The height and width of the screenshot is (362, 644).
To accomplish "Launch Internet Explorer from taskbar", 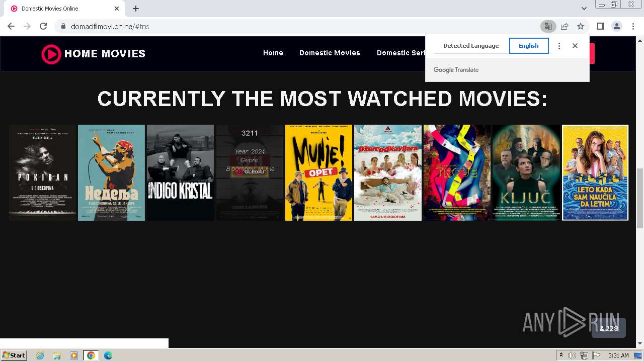I will pyautogui.click(x=40, y=355).
